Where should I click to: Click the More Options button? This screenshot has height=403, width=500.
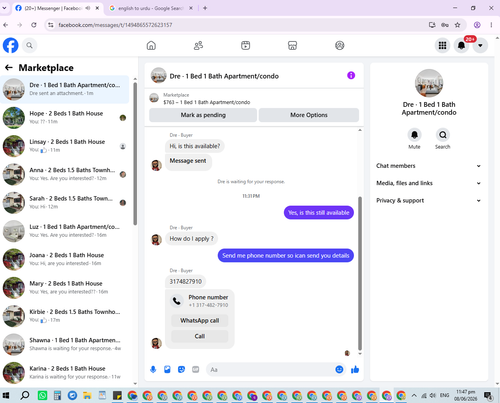[x=309, y=115]
